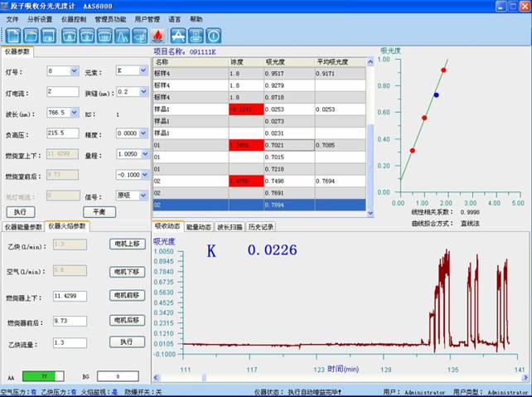Click the round power icon in the toolbar
The width and height of the screenshot is (532, 397).
[213, 36]
